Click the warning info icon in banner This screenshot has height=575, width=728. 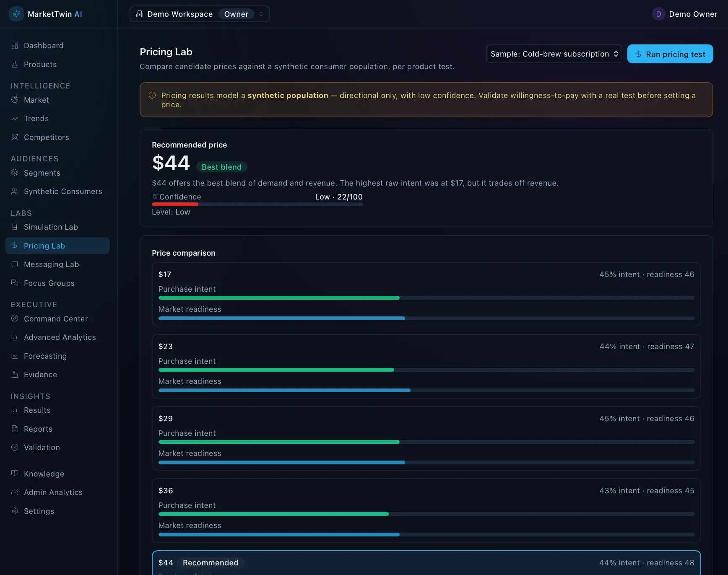pyautogui.click(x=152, y=96)
